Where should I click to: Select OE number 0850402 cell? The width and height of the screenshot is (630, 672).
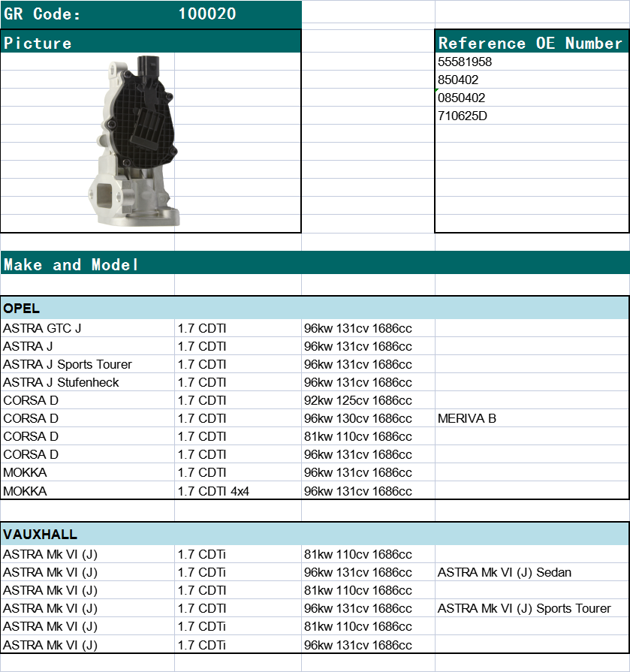532,98
